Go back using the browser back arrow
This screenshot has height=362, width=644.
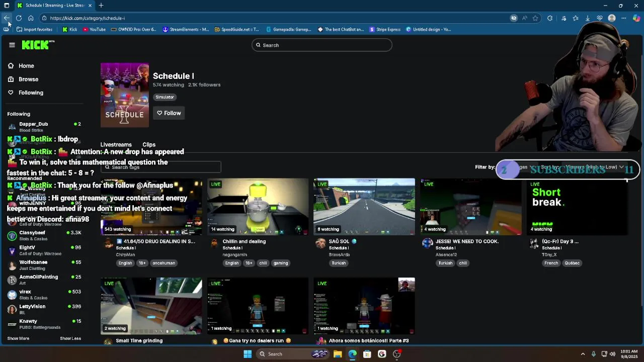7,18
